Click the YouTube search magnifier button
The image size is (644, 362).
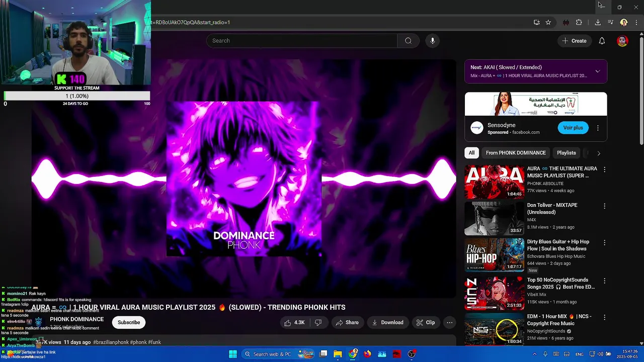[x=408, y=41]
